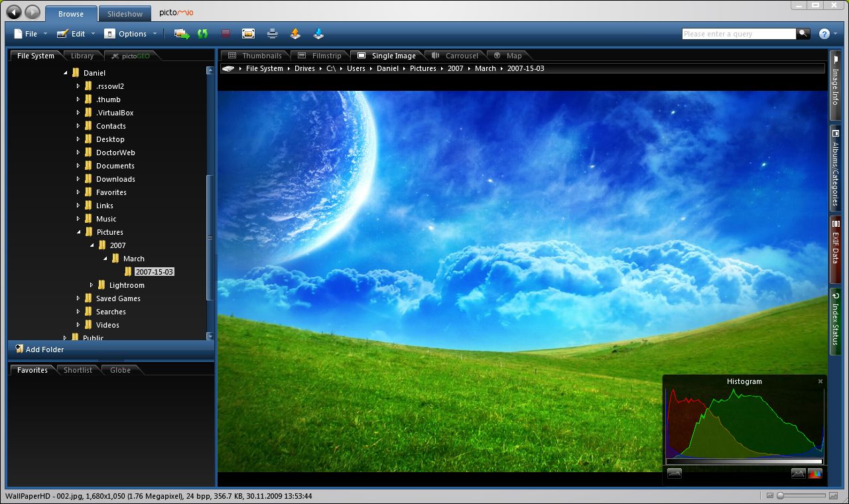This screenshot has width=849, height=504.
Task: Click the red stop square icon
Action: click(226, 33)
